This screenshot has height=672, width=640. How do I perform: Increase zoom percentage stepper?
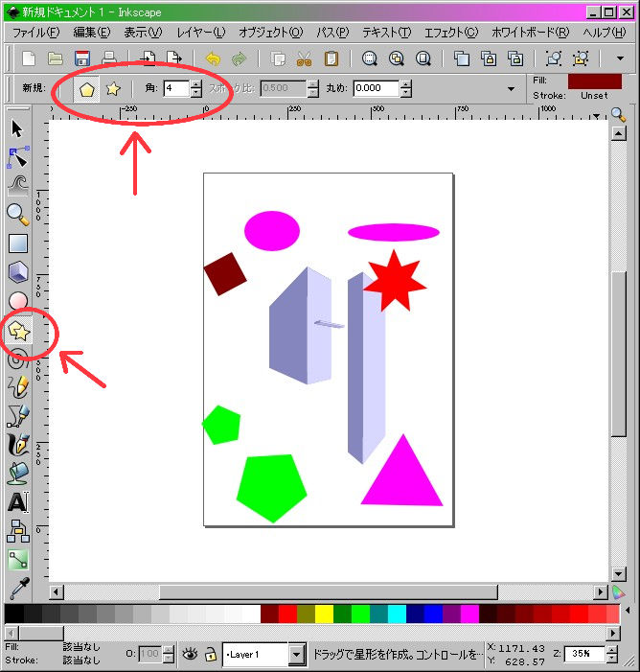coord(613,649)
